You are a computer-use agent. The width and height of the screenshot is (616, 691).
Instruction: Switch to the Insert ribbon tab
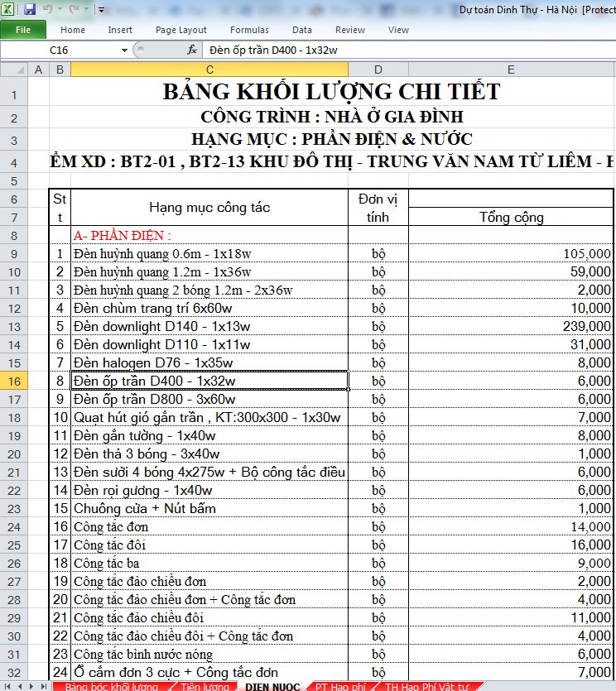click(120, 30)
